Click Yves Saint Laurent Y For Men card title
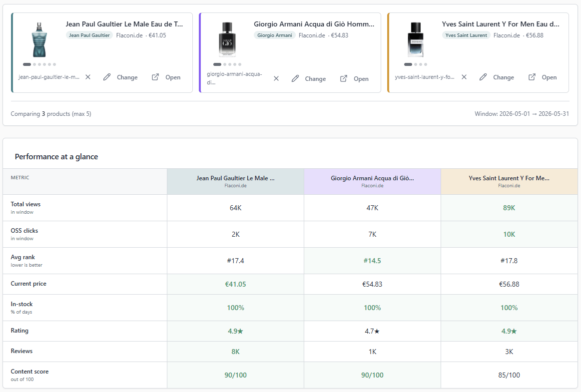This screenshot has width=581, height=392. [x=501, y=24]
